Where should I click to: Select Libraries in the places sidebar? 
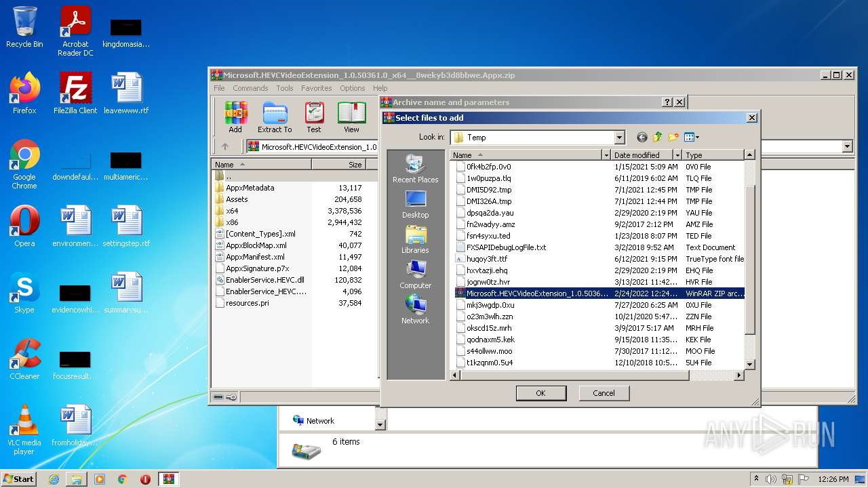pyautogui.click(x=415, y=239)
